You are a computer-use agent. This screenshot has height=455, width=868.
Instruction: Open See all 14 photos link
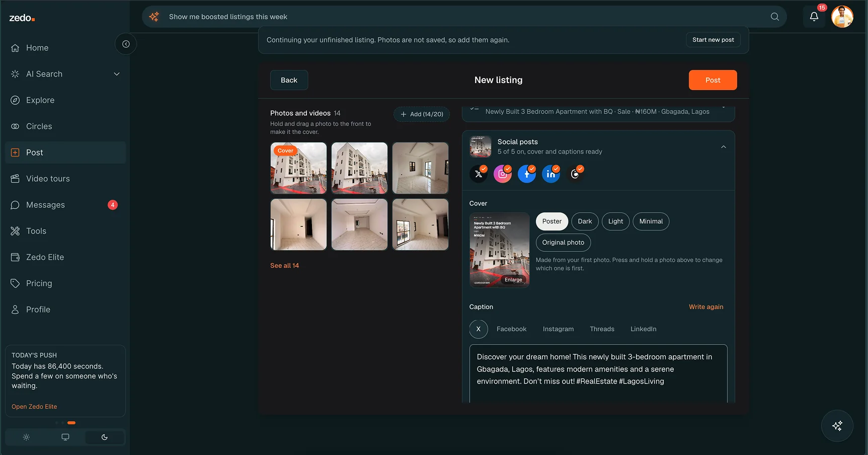pyautogui.click(x=284, y=266)
